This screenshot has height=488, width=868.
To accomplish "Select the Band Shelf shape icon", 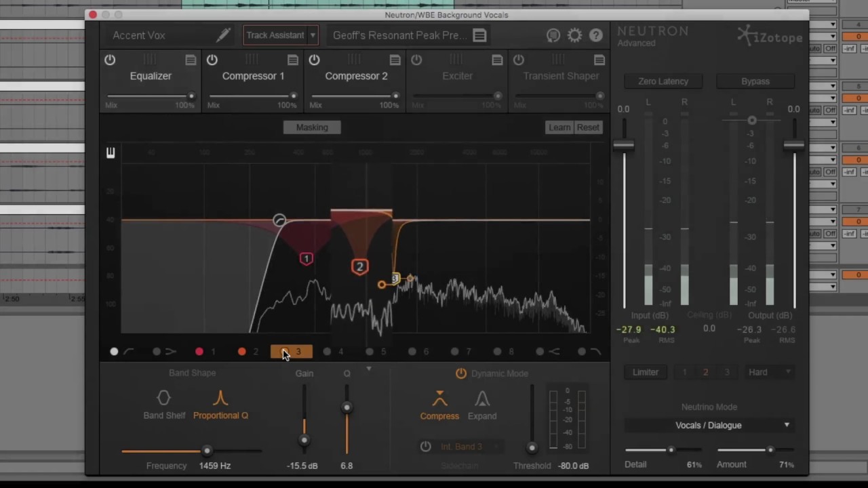I will click(x=163, y=398).
